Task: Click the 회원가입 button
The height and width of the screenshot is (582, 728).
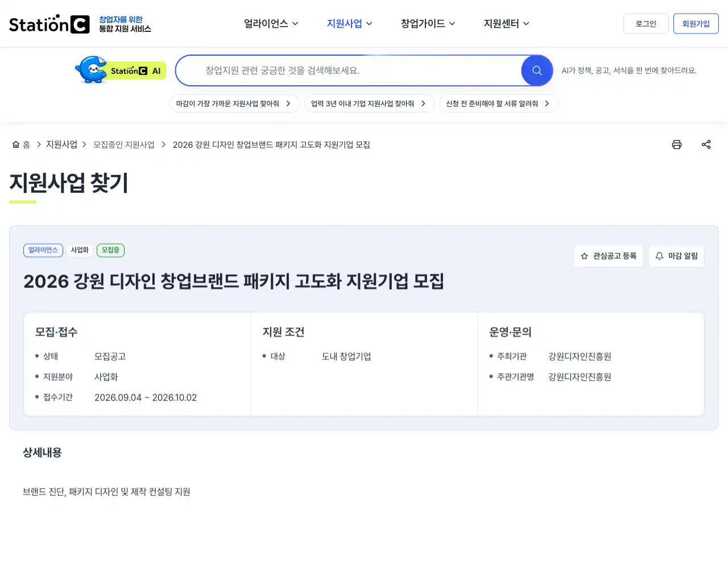Action: [696, 24]
